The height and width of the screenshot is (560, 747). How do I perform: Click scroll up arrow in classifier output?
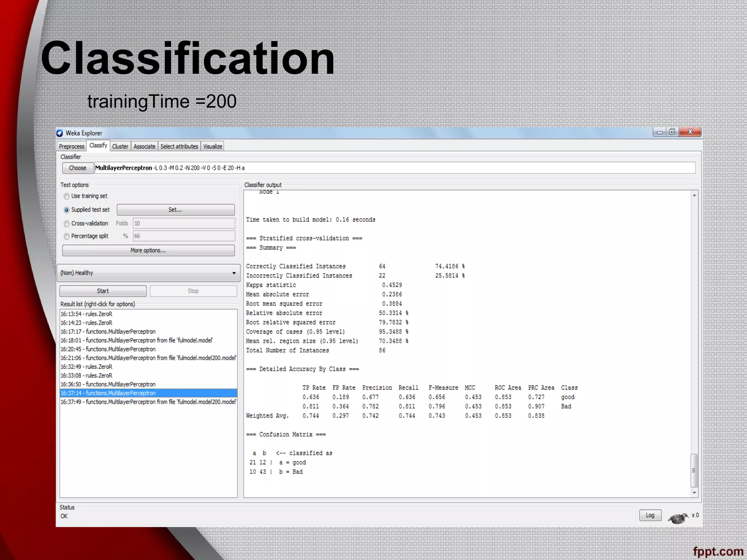tap(694, 195)
